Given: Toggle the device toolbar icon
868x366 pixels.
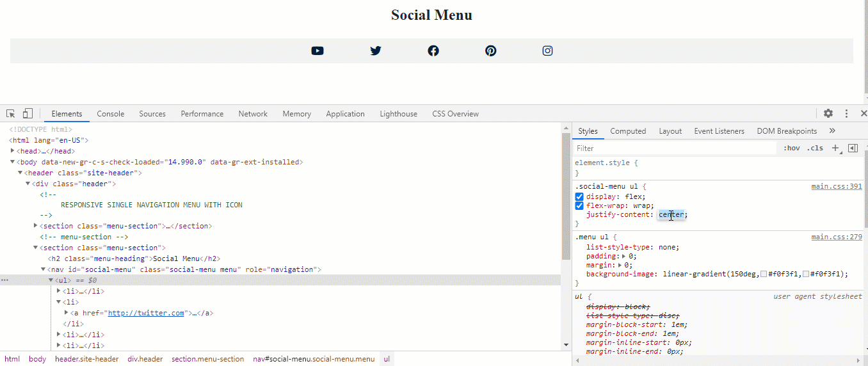Looking at the screenshot, I should click(x=28, y=113).
